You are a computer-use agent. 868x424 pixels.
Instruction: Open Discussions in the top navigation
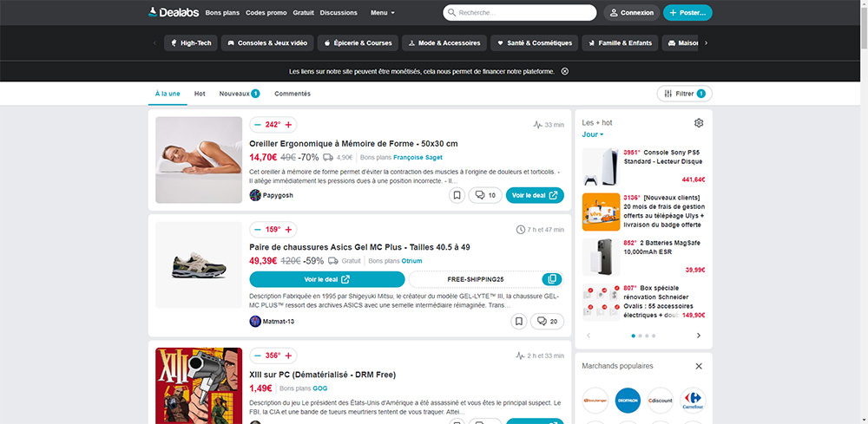pyautogui.click(x=339, y=13)
